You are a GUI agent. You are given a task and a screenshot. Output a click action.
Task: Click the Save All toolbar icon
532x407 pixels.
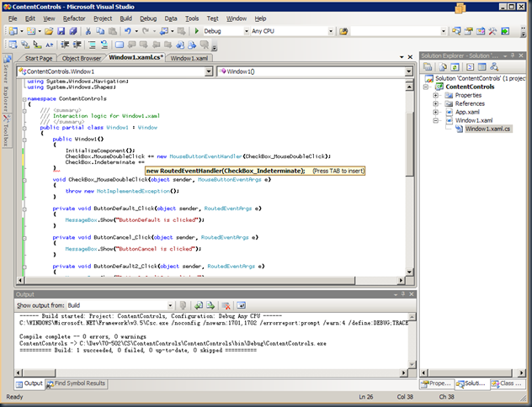(x=74, y=31)
